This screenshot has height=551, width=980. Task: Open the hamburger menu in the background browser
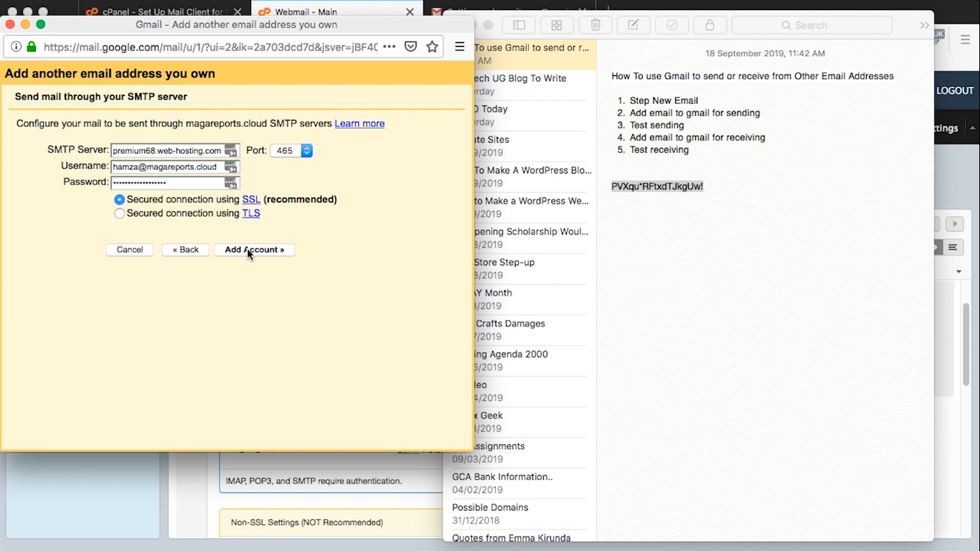coord(966,40)
